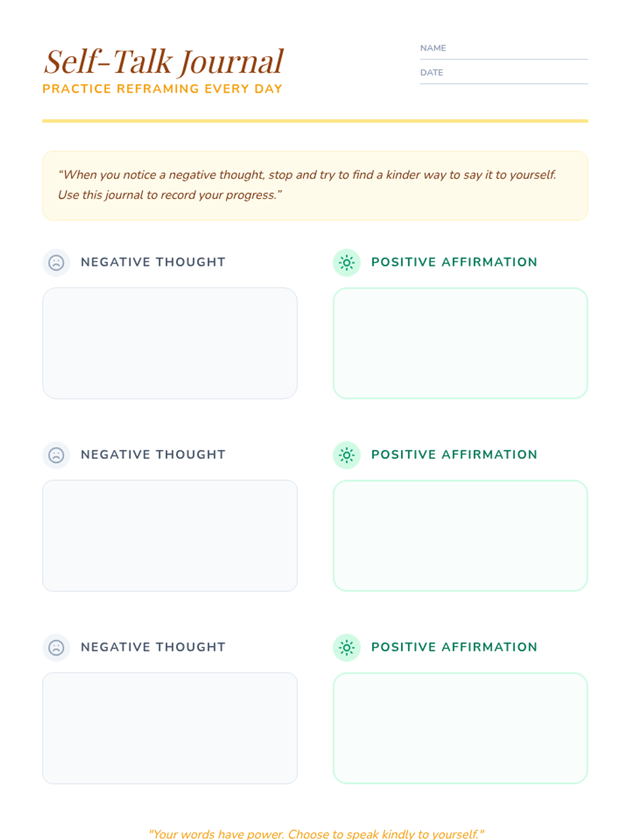Screen dimensions: 630x840
Task: Click the Practice Reframing Every Day subtitle
Action: [x=162, y=89]
